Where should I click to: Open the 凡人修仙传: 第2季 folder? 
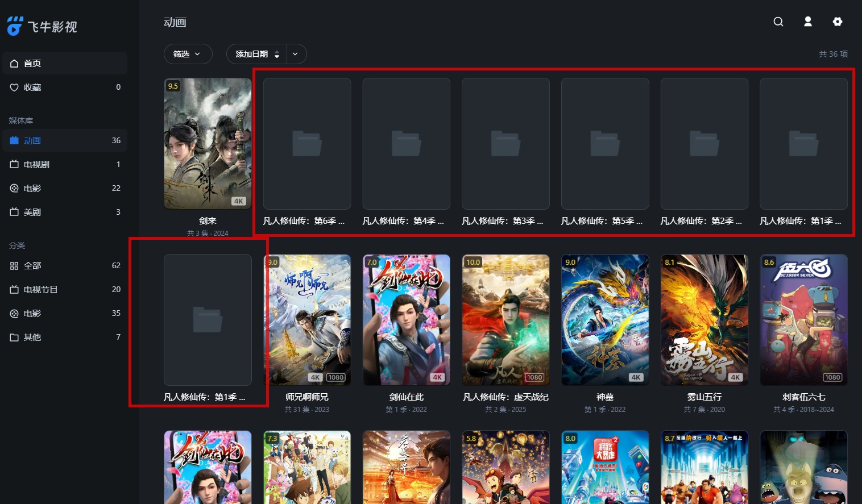(704, 144)
